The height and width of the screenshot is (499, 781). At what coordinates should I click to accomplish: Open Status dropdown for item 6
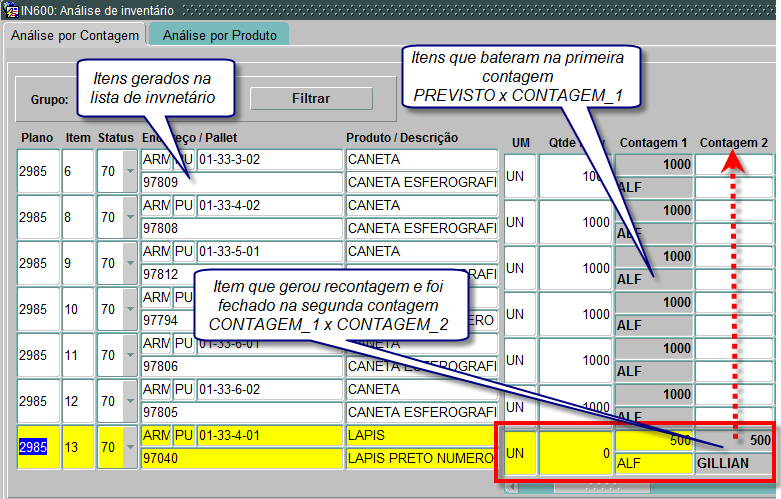pos(130,171)
